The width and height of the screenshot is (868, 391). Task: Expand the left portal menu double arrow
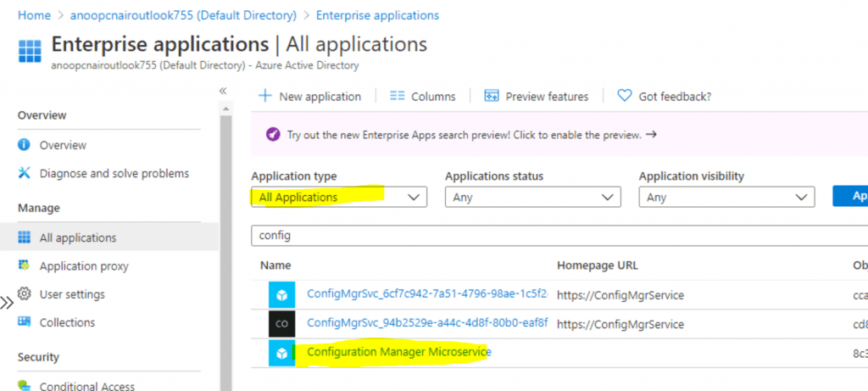coord(7,303)
